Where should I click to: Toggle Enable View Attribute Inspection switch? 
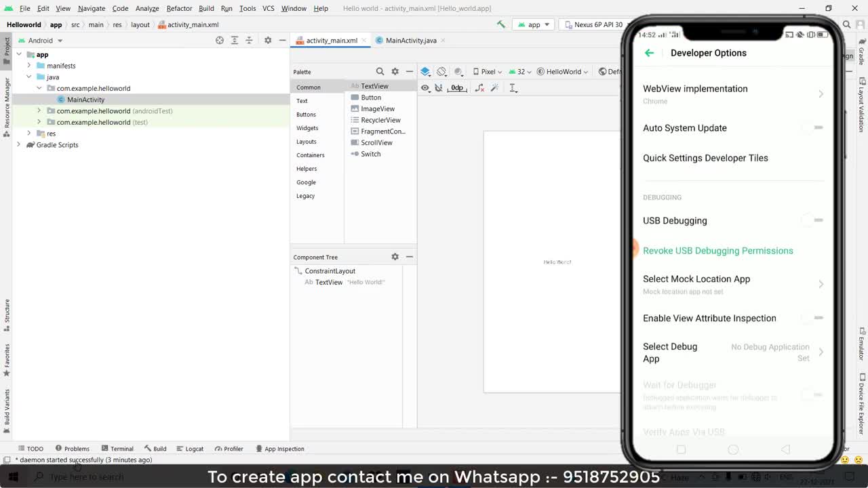tap(812, 318)
